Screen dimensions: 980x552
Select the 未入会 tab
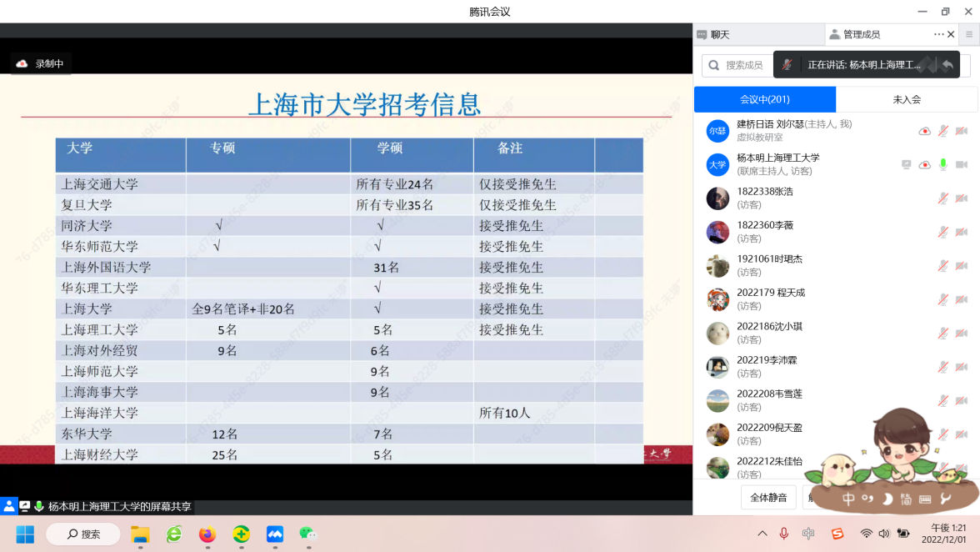coord(907,99)
